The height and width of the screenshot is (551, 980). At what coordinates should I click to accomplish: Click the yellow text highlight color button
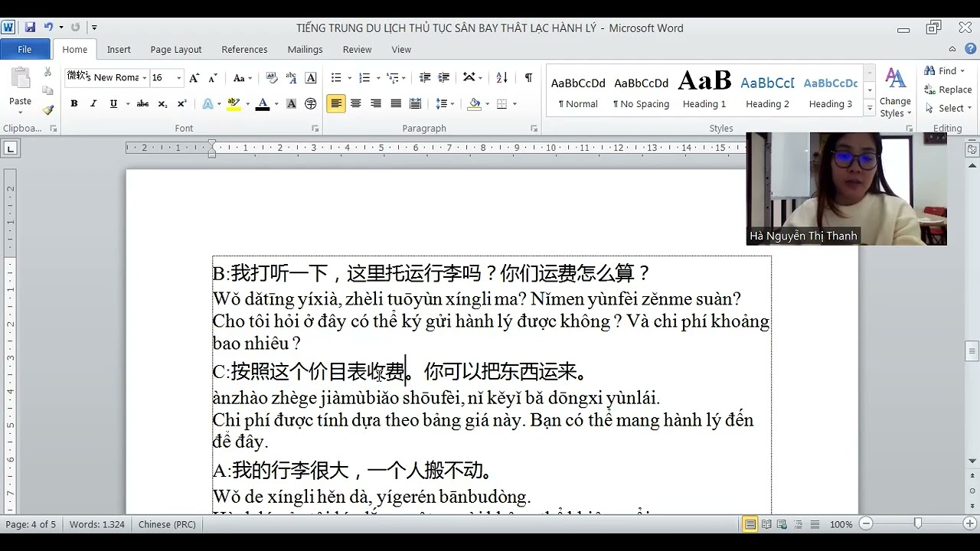234,103
